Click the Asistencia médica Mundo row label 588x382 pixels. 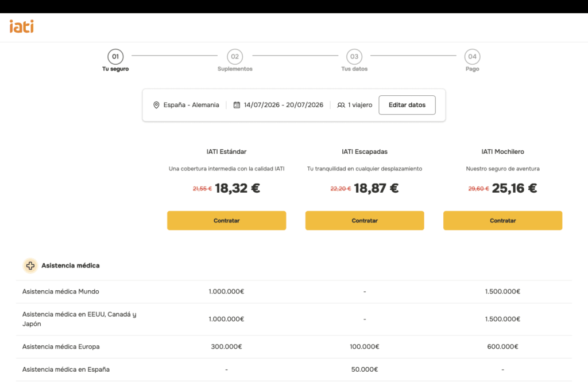61,291
